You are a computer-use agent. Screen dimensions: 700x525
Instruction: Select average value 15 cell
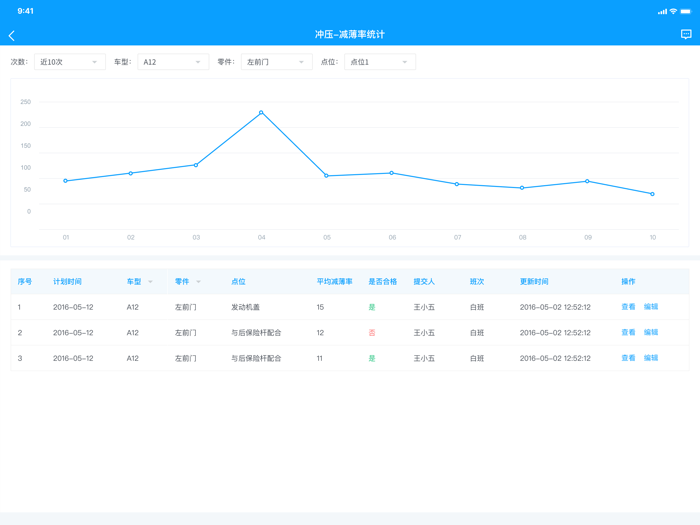click(320, 307)
